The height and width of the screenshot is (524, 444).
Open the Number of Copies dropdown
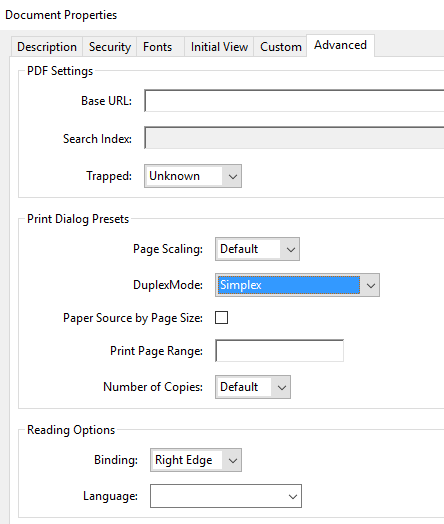pos(253,387)
